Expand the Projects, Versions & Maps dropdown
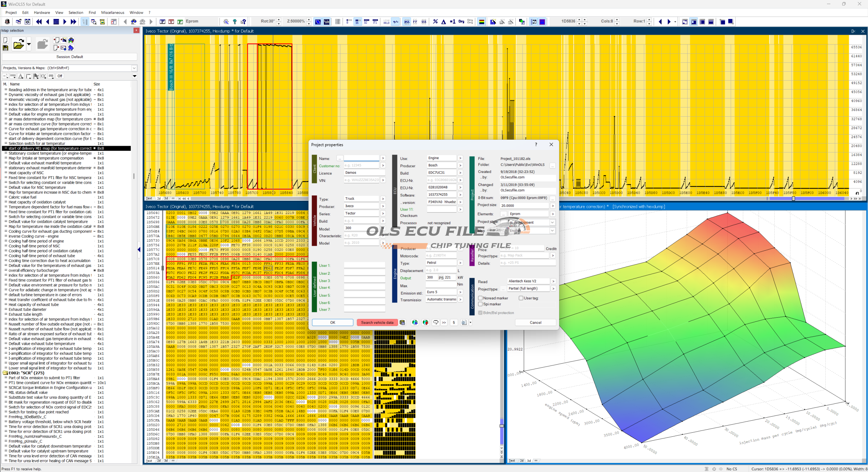868x472 pixels. (x=134, y=68)
